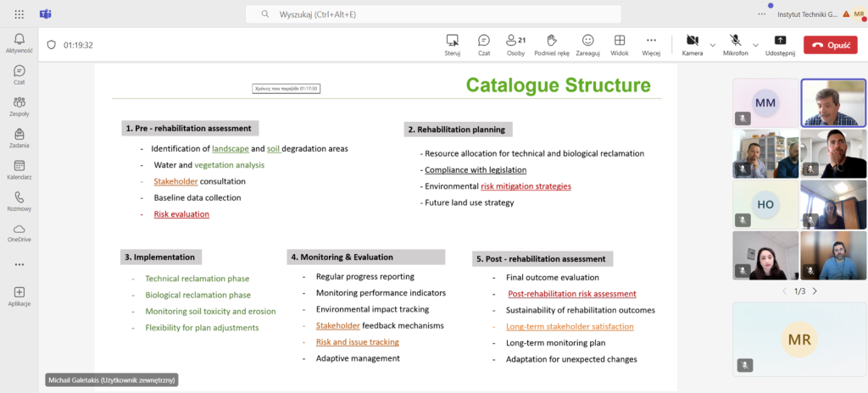Screen dimensions: 868x393
Task: Click the Microsoft Teams logo icon
Action: (x=46, y=14)
